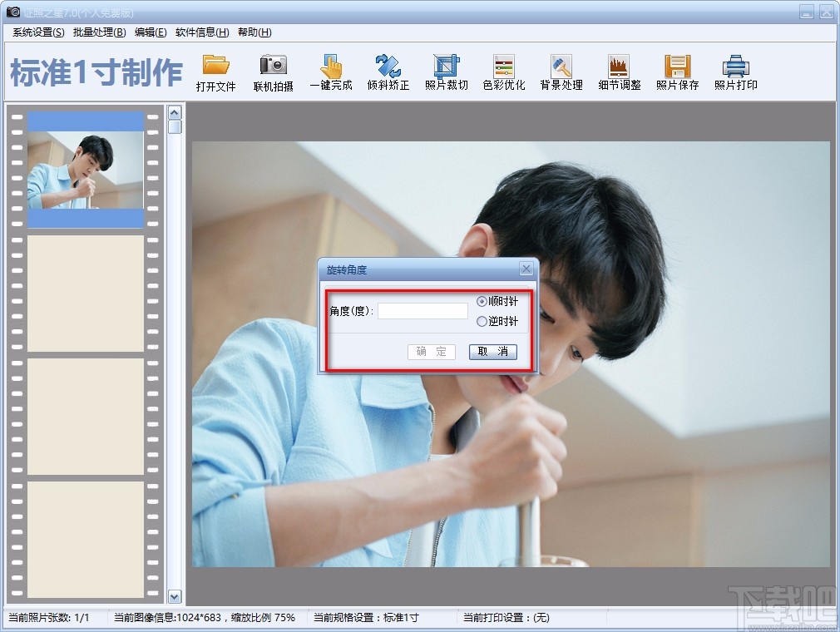Open 背景处理 background processing
Screen dimensions: 840x632
(x=561, y=73)
